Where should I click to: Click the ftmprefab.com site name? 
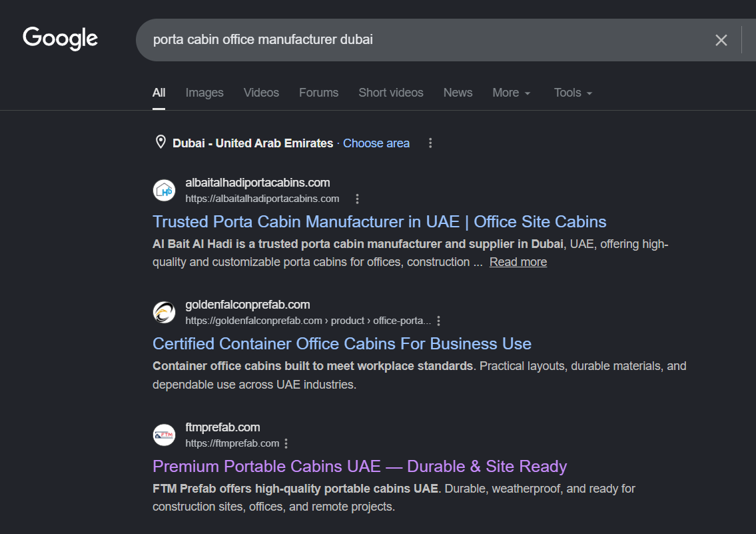point(222,427)
